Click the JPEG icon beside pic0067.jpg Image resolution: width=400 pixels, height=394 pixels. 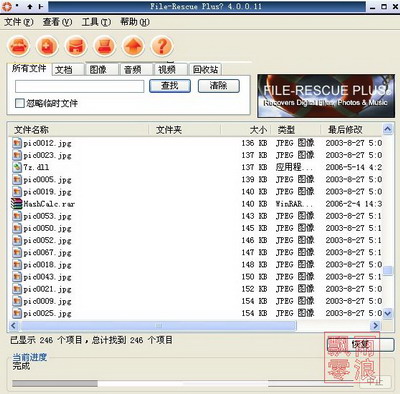click(17, 252)
